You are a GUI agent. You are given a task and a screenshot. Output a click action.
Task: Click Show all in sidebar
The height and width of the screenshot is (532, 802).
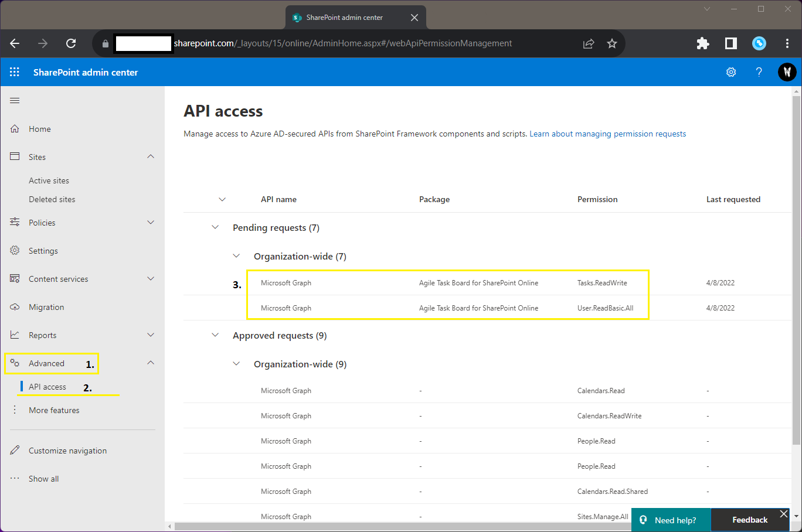tap(44, 479)
